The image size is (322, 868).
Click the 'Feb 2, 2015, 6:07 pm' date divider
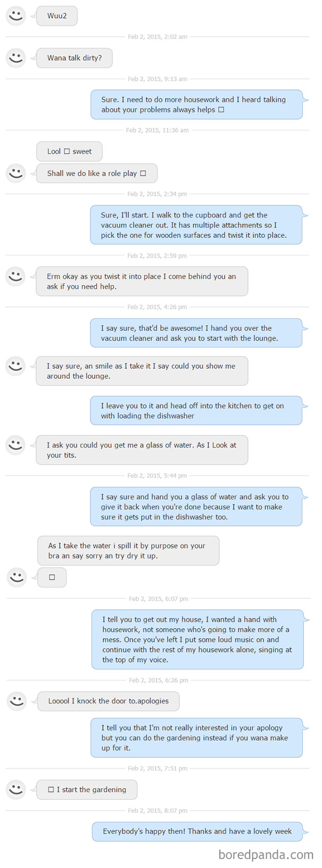click(x=159, y=599)
